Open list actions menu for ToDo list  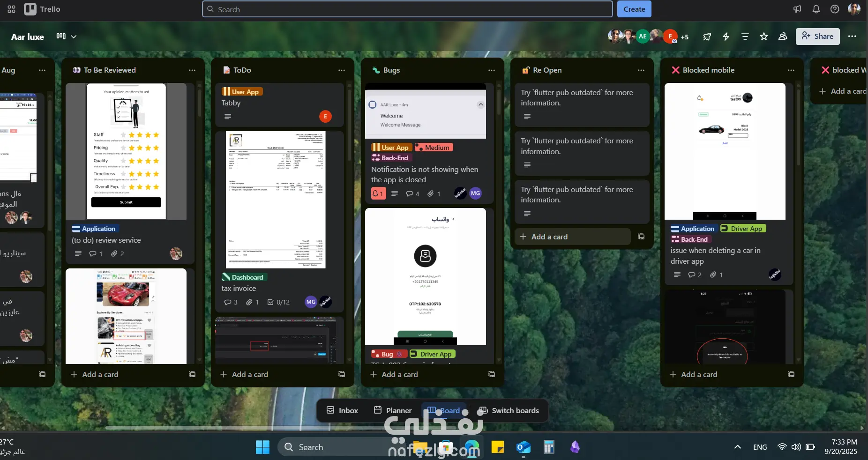coord(342,70)
